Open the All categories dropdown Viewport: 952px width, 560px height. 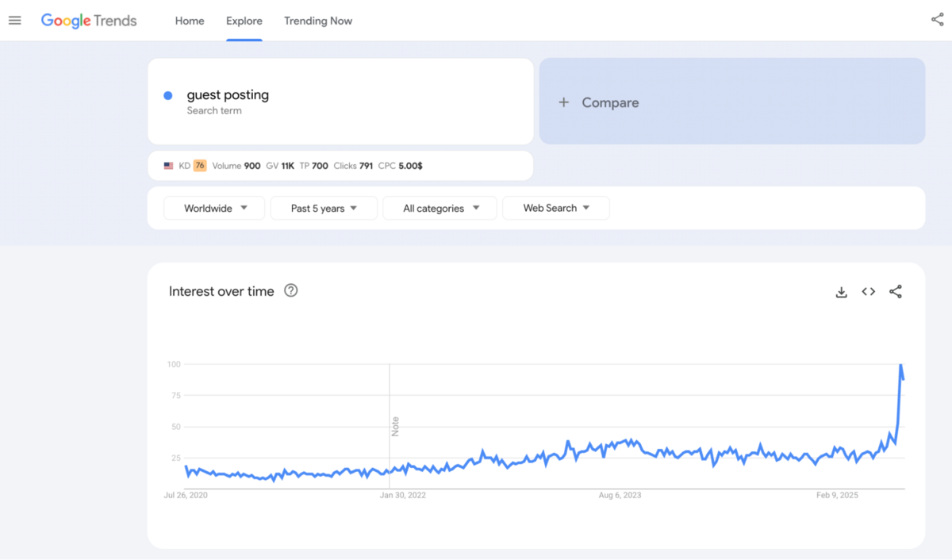[x=440, y=208]
